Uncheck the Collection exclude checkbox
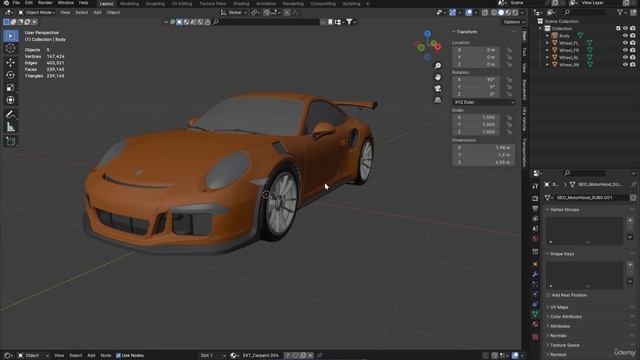The image size is (640, 360). [x=618, y=28]
